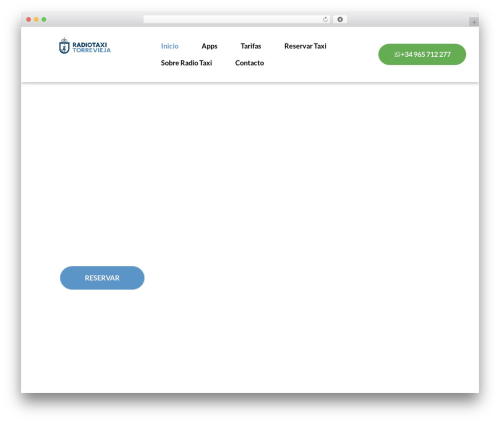The height and width of the screenshot is (423, 500).
Task: Click the Radiotaxi Torrevieja logo
Action: [x=85, y=46]
